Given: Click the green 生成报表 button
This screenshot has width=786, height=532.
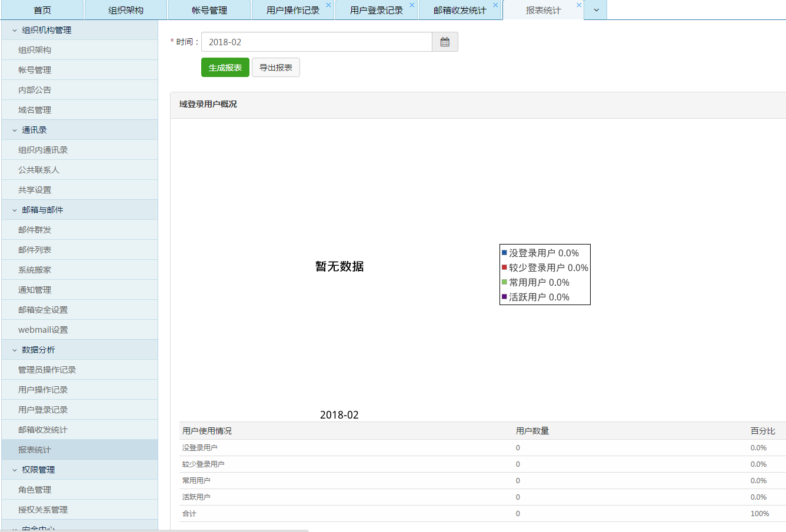Looking at the screenshot, I should point(225,68).
